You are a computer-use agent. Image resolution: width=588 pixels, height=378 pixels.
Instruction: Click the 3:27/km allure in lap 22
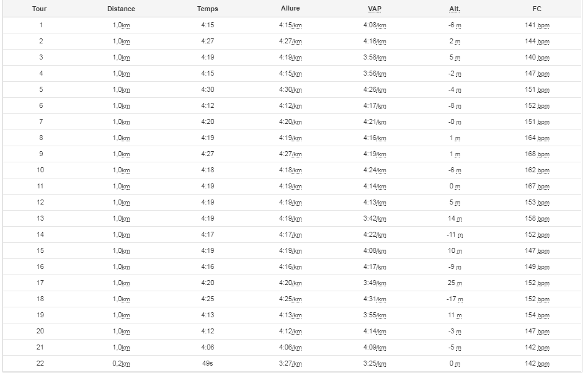[x=290, y=363]
